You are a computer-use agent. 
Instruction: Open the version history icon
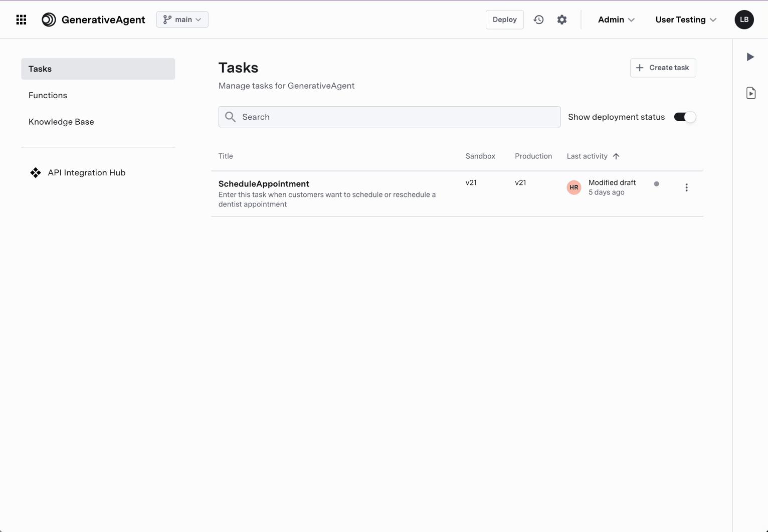[x=538, y=20]
